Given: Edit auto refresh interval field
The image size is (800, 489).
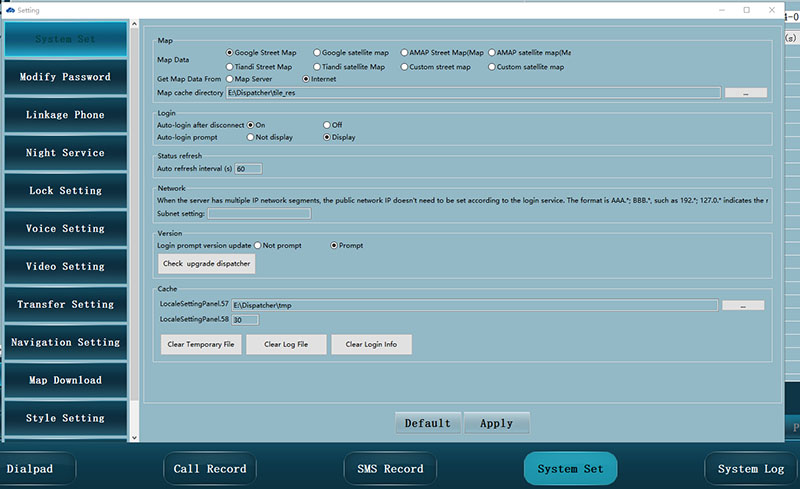Looking at the screenshot, I should (x=248, y=169).
